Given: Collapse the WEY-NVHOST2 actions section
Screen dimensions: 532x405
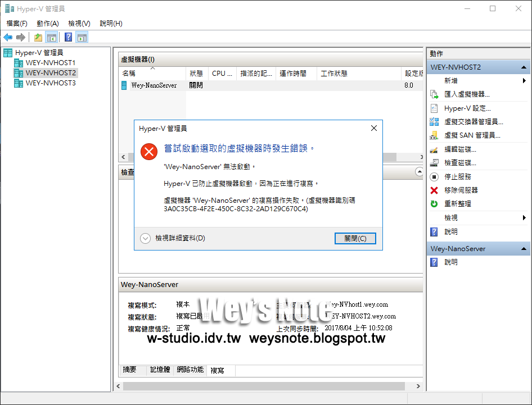Looking at the screenshot, I should coord(524,67).
